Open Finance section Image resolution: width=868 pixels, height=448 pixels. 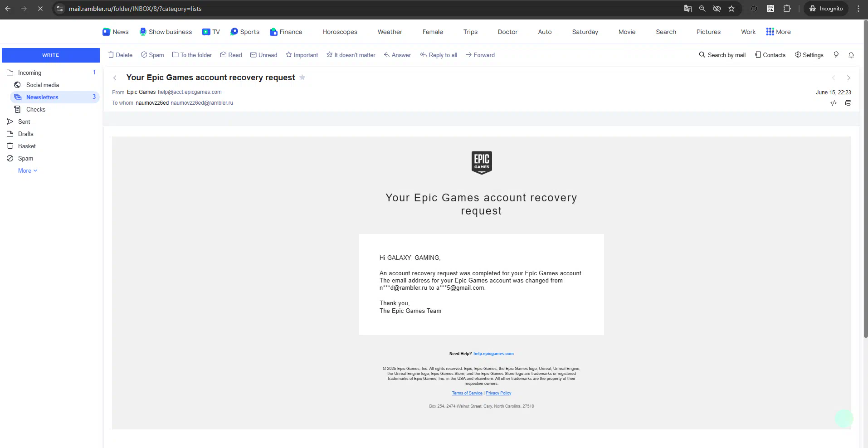pyautogui.click(x=286, y=32)
